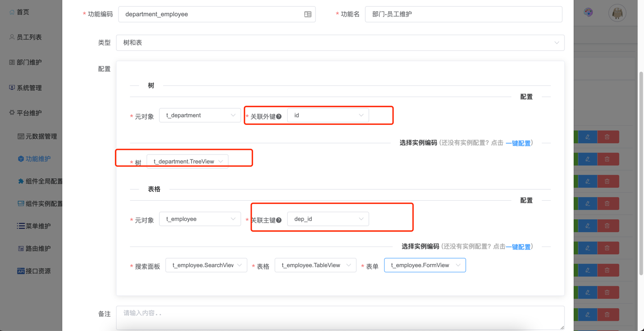Click the 功能名 text input field
This screenshot has width=644, height=331.
(463, 14)
